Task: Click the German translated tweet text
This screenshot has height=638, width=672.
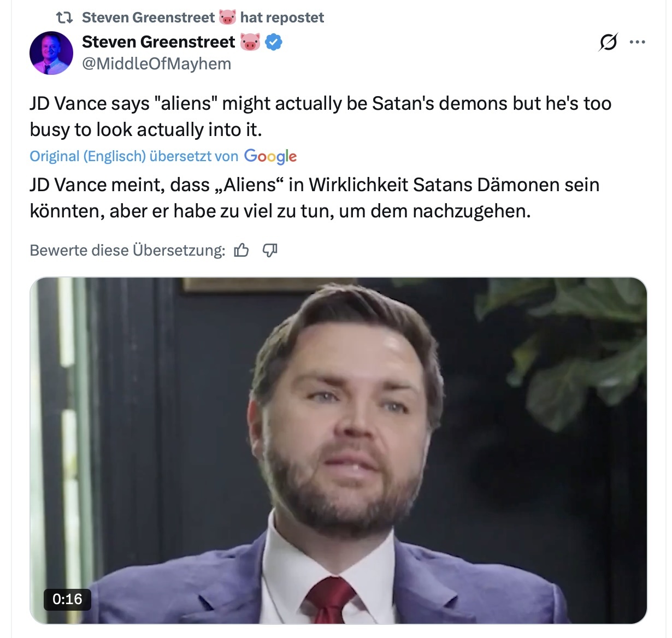Action: (x=314, y=197)
